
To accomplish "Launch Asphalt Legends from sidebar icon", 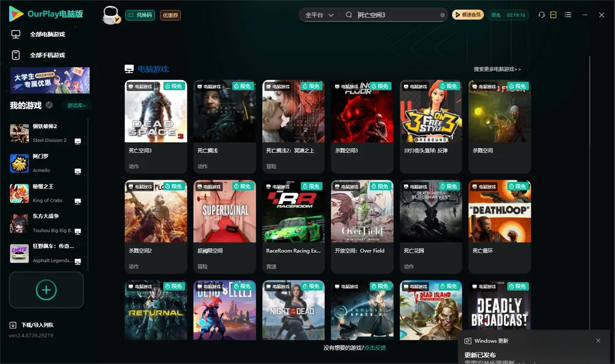I will pos(19,253).
